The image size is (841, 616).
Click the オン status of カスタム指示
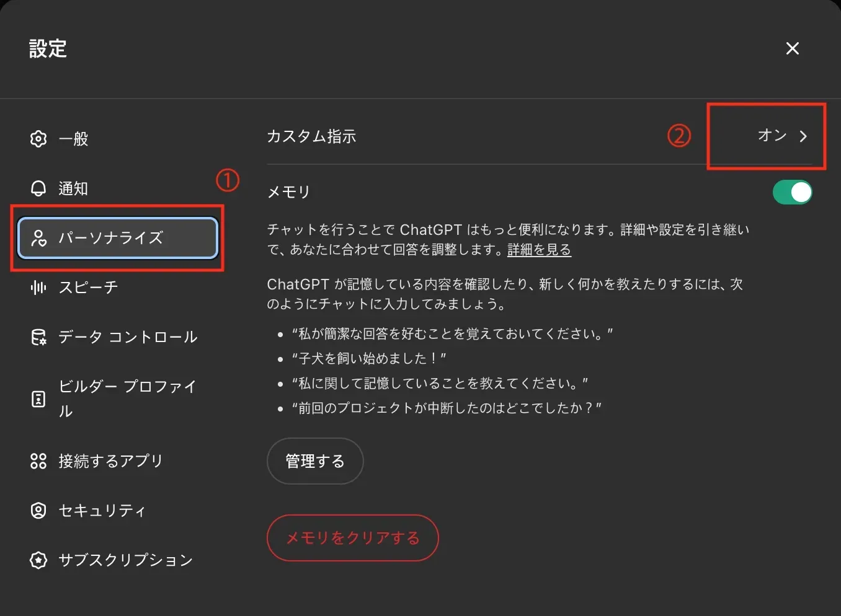click(x=772, y=135)
